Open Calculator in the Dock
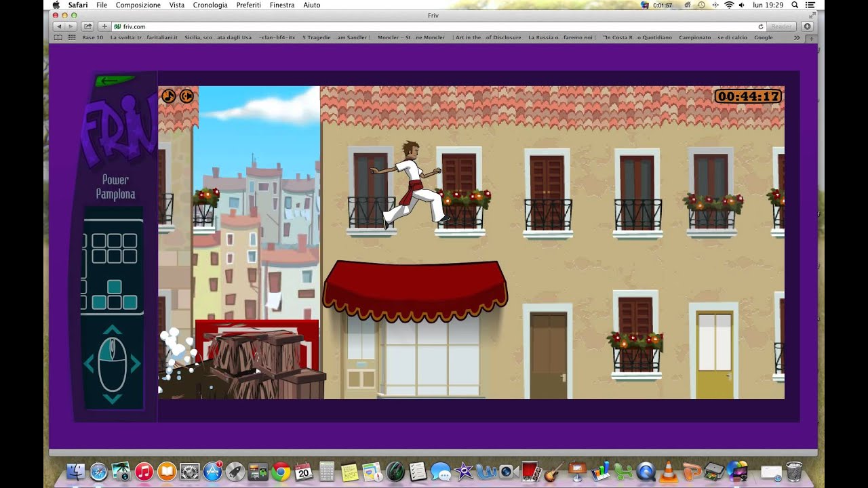 (327, 472)
